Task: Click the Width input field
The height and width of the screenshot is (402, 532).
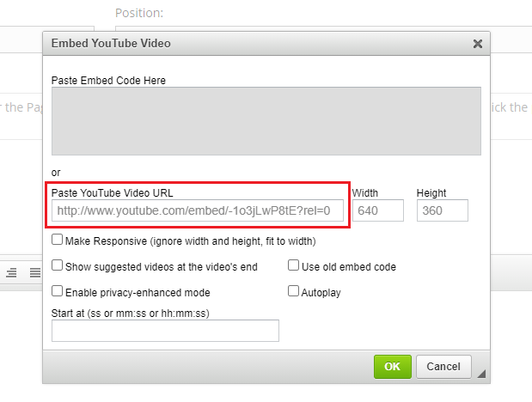Action: pos(378,210)
